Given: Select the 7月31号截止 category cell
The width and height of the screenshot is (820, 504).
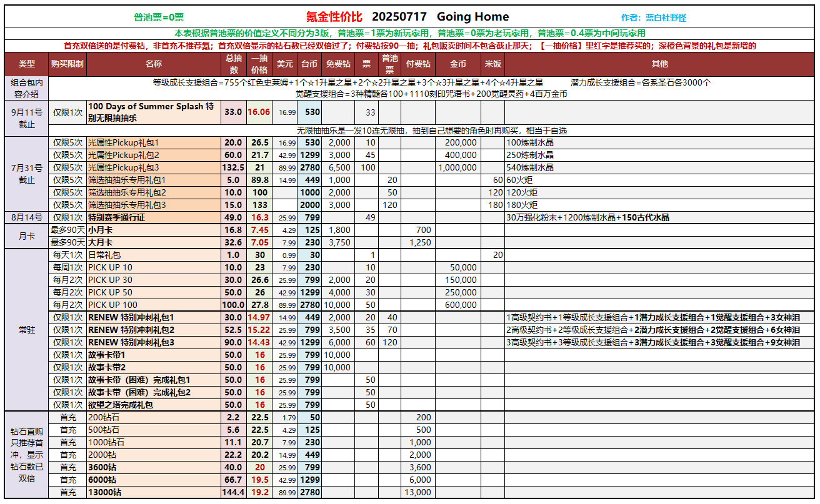Looking at the screenshot, I should click(x=27, y=174).
